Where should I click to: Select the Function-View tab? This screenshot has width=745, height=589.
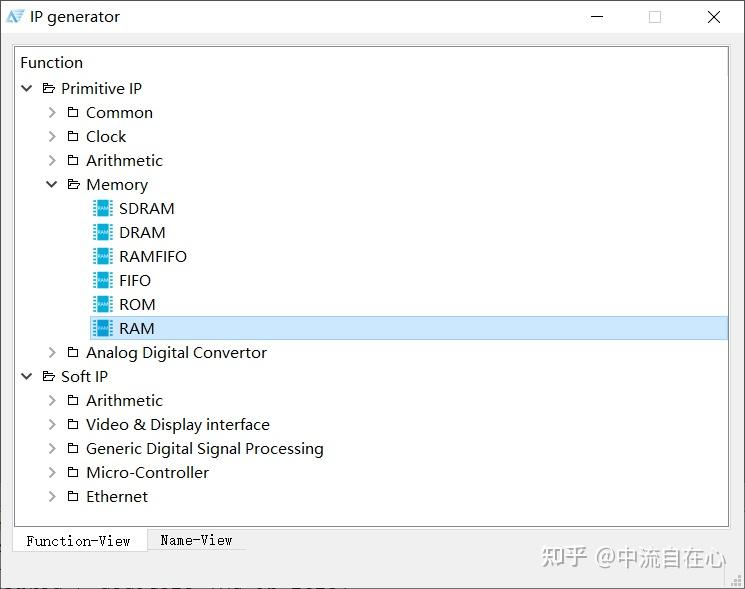tap(79, 541)
